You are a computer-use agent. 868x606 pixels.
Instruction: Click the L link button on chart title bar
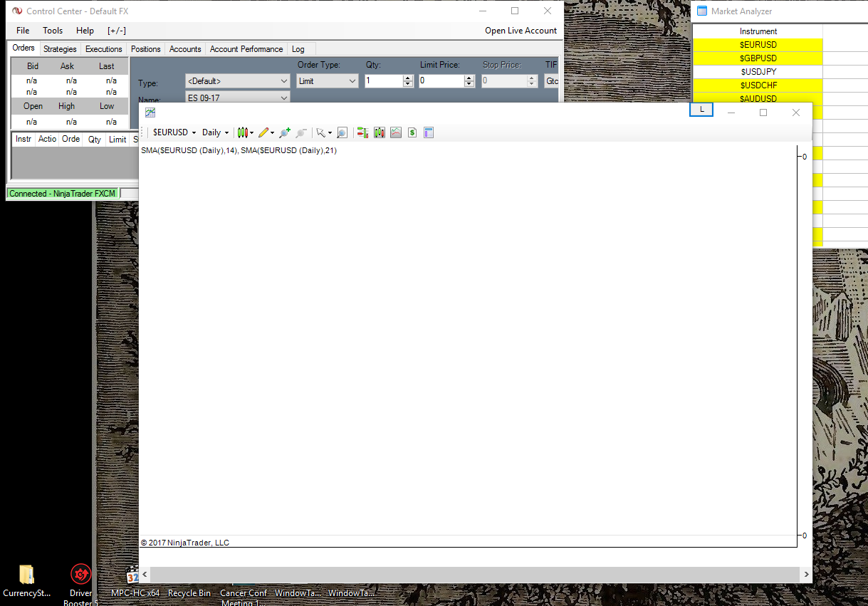(x=702, y=109)
